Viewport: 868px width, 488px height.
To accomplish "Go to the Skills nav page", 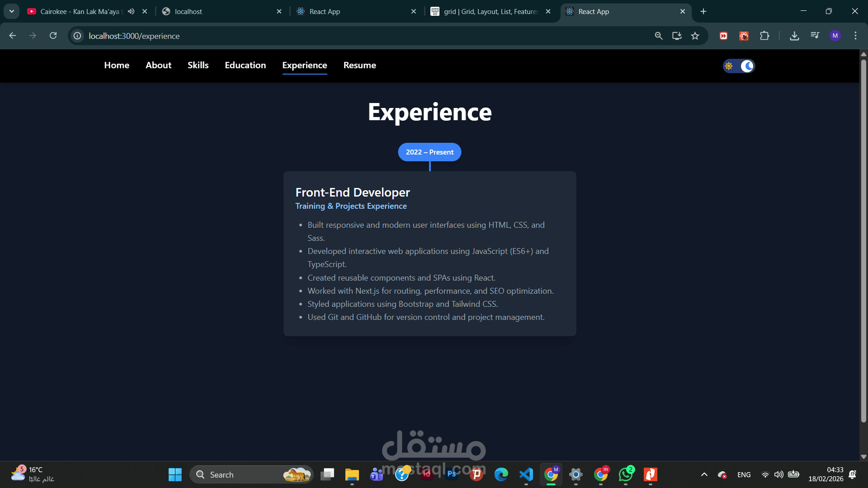I will click(x=198, y=65).
